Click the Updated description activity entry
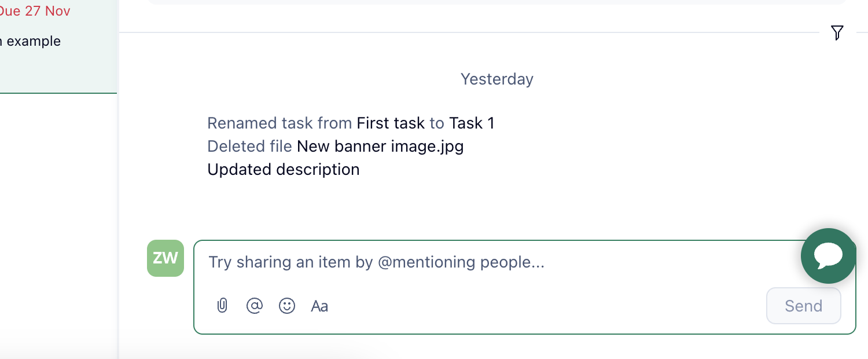Image resolution: width=868 pixels, height=359 pixels. tap(284, 169)
